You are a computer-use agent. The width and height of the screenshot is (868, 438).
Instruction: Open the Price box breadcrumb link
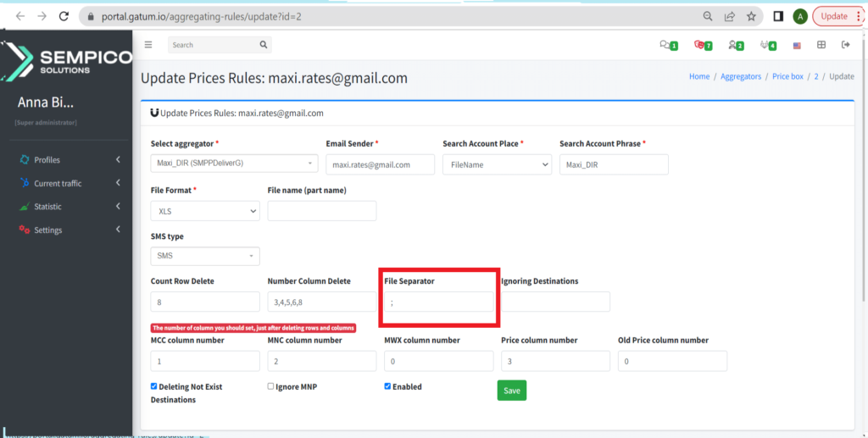pyautogui.click(x=787, y=76)
